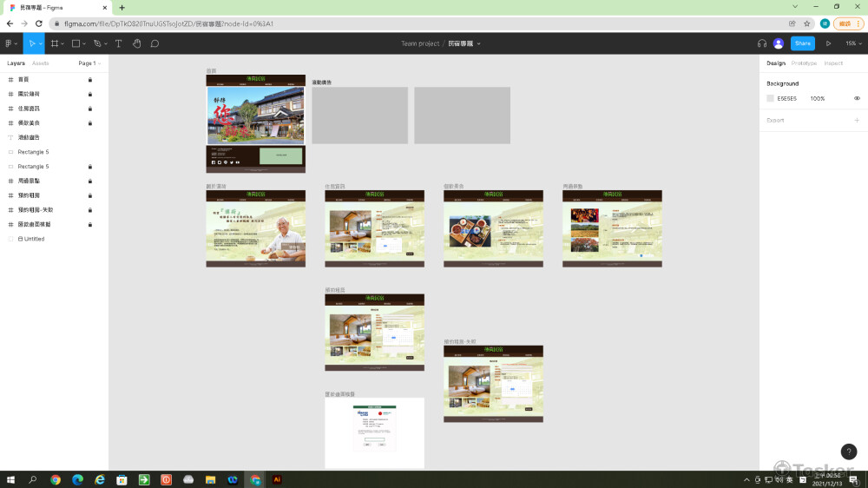Select the Text tool

tap(118, 43)
